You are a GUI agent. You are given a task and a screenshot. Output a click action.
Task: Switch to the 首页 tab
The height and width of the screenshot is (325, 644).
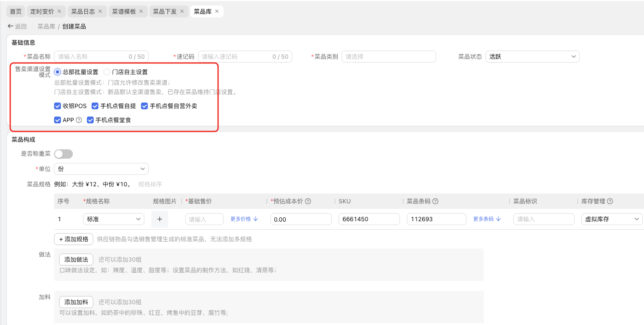[16, 11]
